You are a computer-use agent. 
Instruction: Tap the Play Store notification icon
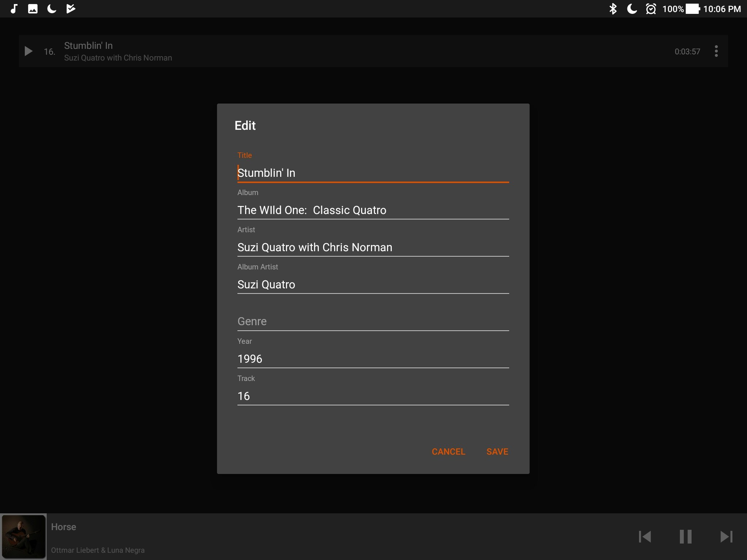point(71,8)
